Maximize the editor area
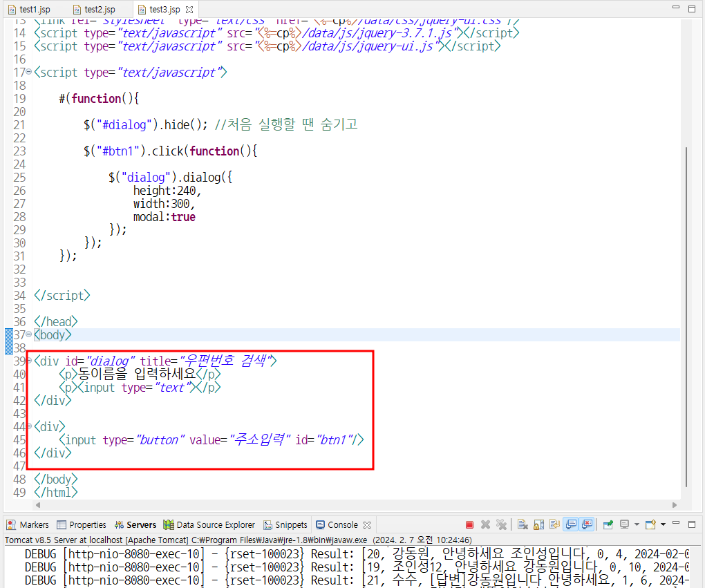This screenshot has width=705, height=588. tap(692, 8)
